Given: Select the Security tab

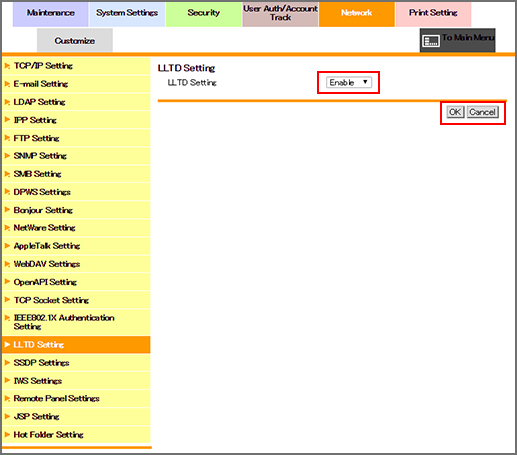Looking at the screenshot, I should pos(204,14).
